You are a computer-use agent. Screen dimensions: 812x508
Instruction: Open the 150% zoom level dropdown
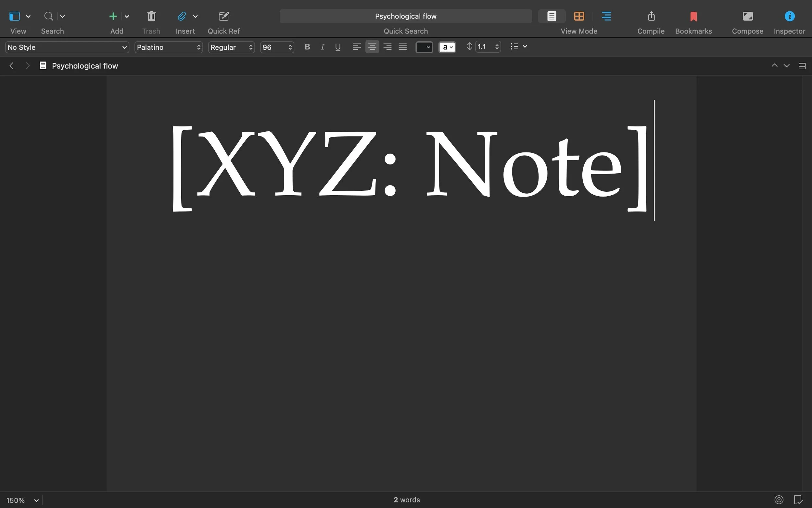point(22,500)
